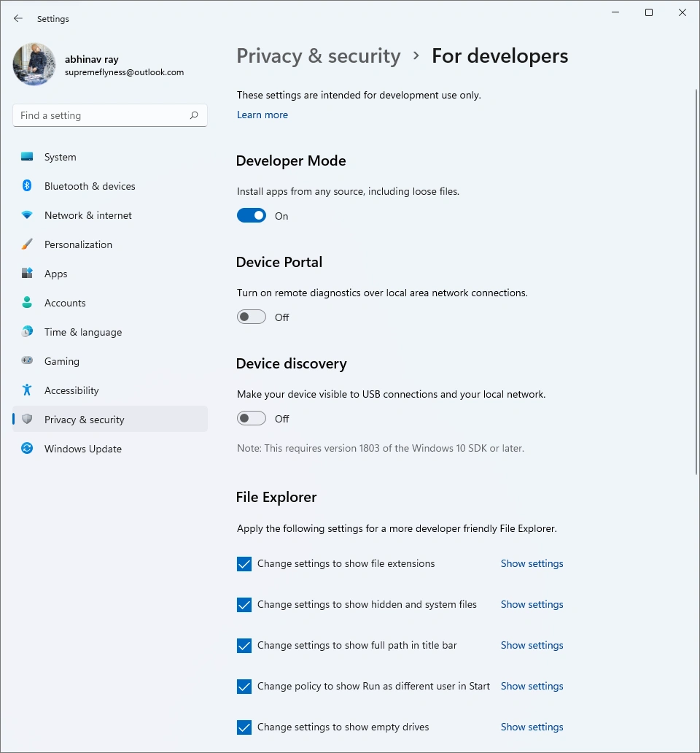This screenshot has height=753, width=700.
Task: Click the Gaming controller icon
Action: pos(27,361)
